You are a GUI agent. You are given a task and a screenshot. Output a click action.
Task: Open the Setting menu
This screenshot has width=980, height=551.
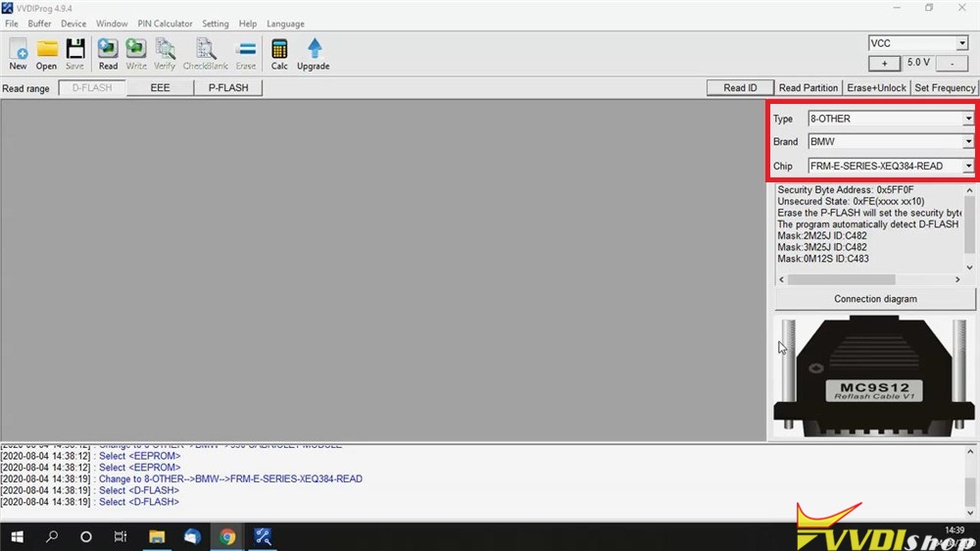[x=215, y=24]
